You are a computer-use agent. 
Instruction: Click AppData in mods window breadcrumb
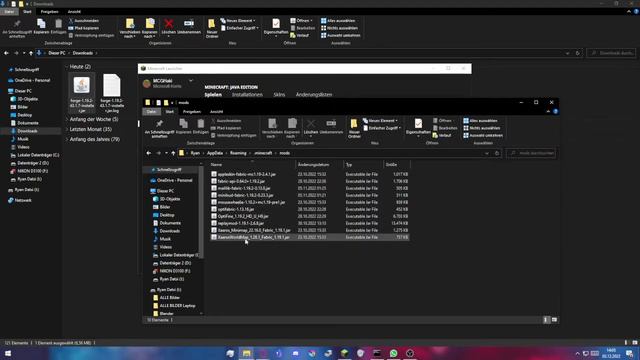[x=215, y=153]
